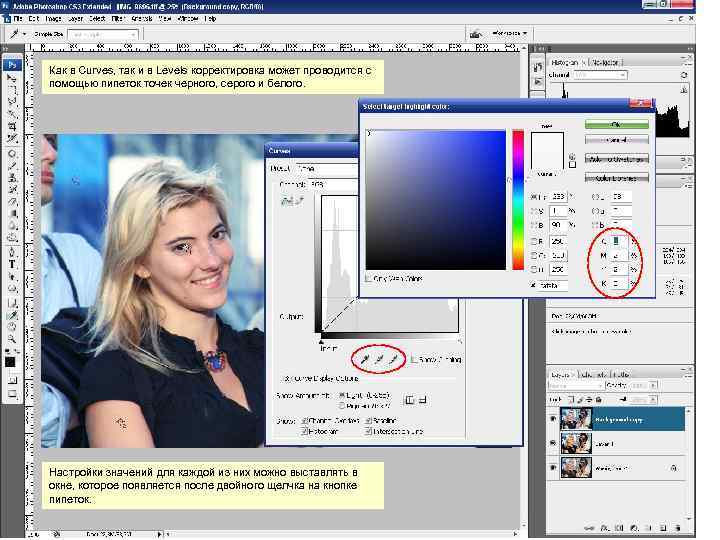Select Light (0-255) radio option

click(x=342, y=395)
